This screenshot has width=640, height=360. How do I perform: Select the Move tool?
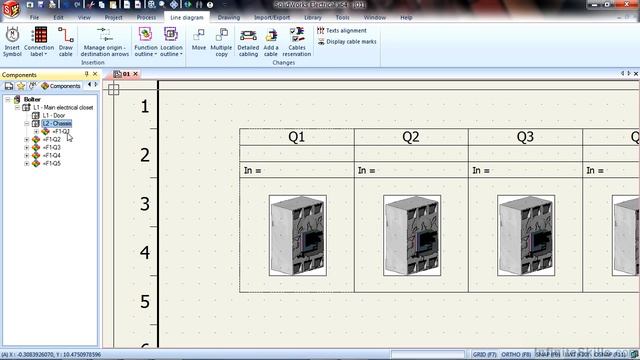[x=199, y=40]
